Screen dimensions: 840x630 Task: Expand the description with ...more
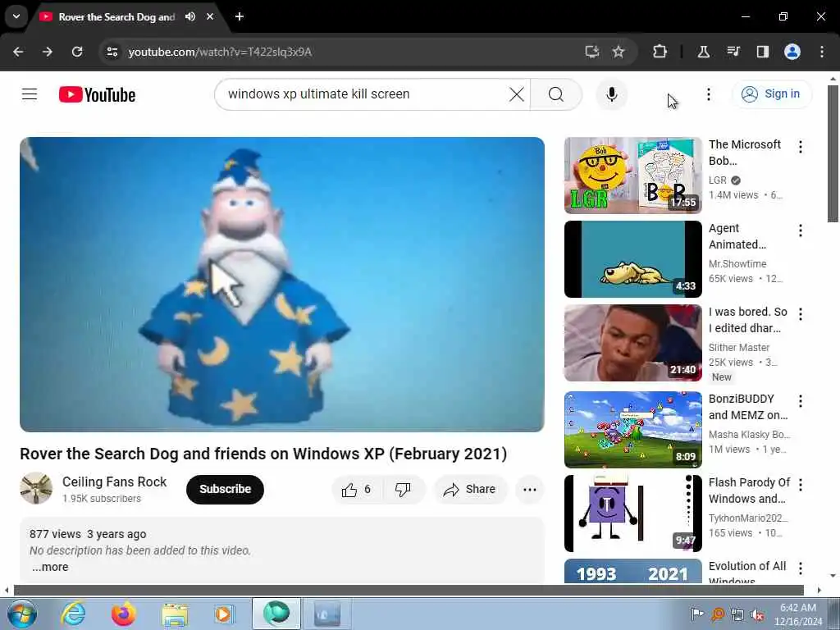pyautogui.click(x=50, y=567)
